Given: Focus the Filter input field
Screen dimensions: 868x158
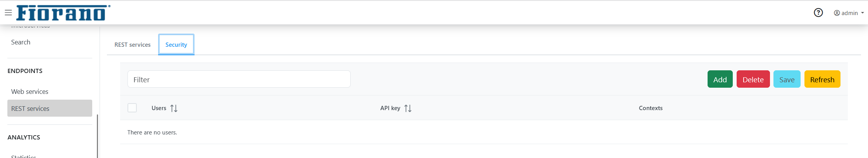Looking at the screenshot, I should pyautogui.click(x=239, y=79).
